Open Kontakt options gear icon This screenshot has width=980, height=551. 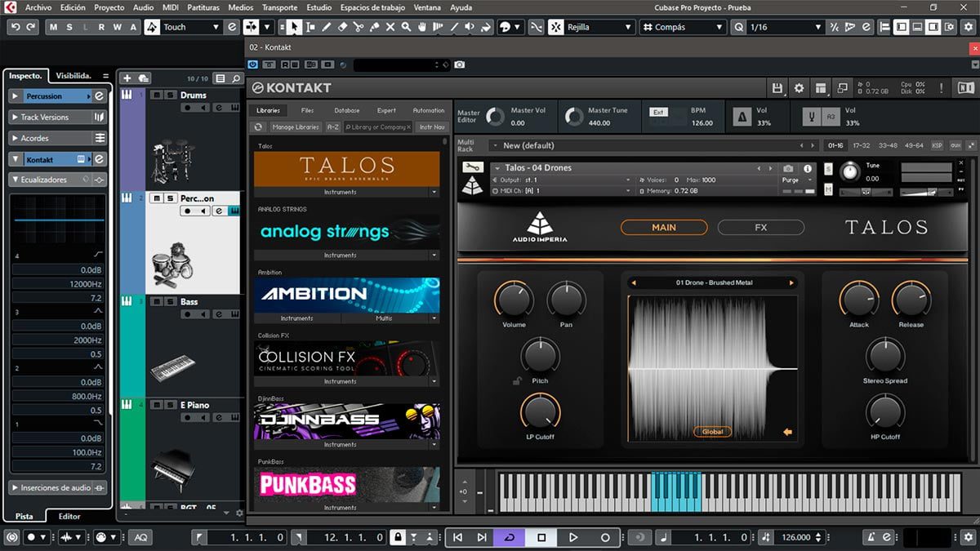coord(799,88)
